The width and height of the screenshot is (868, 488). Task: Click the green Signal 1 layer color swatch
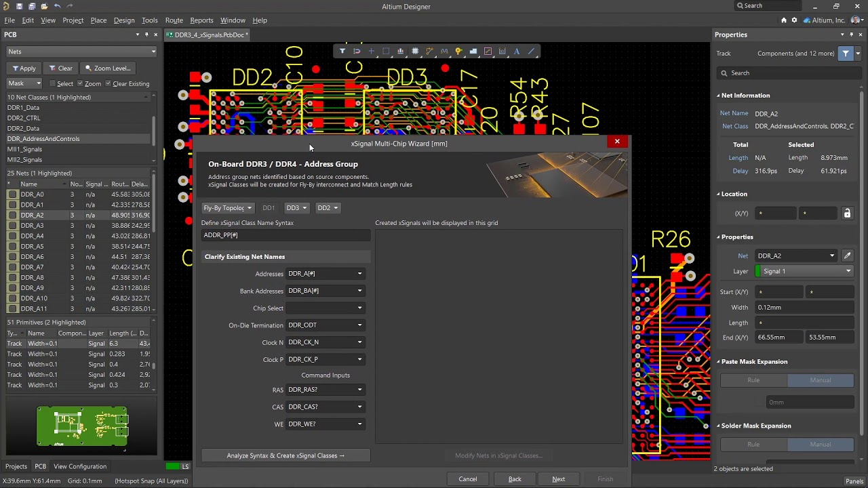pyautogui.click(x=758, y=271)
